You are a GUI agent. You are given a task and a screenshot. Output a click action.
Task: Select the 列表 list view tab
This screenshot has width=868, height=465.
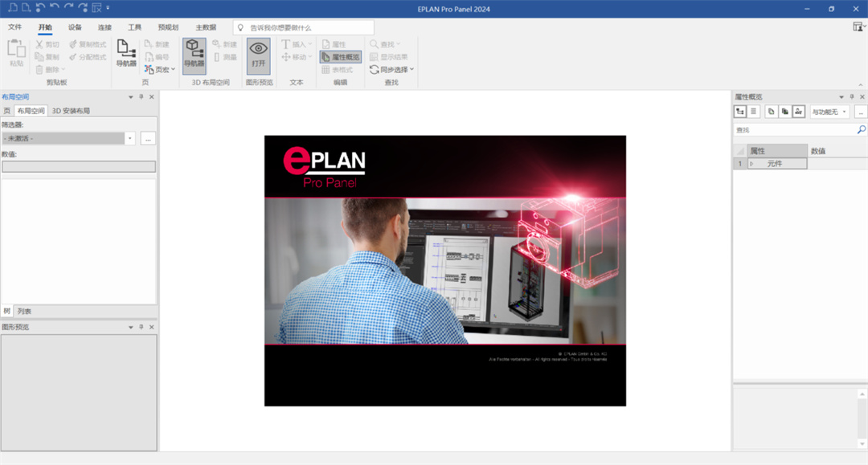(x=24, y=312)
